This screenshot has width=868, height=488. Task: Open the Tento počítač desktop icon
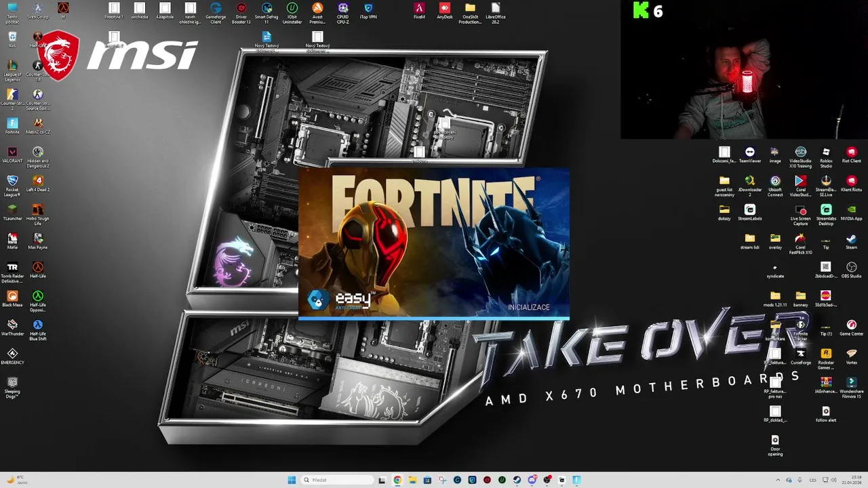[x=12, y=11]
